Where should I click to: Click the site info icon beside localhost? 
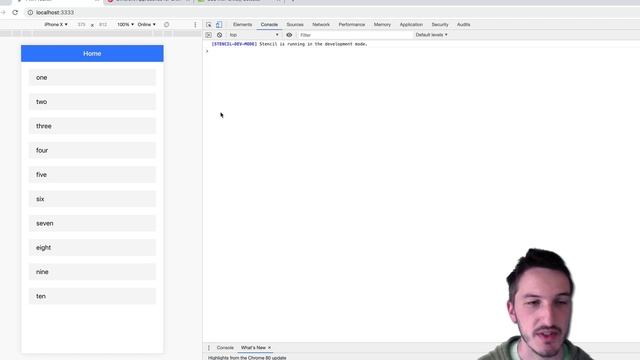click(x=30, y=12)
